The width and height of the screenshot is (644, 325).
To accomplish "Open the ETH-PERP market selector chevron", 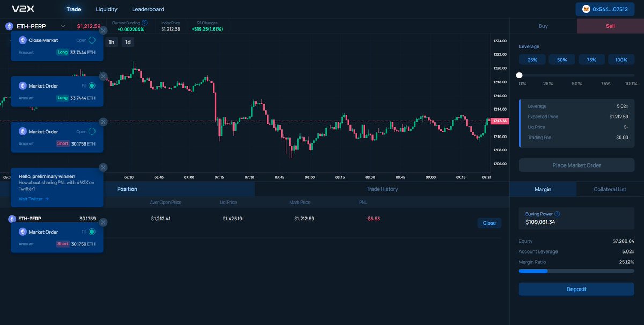I will click(x=63, y=26).
